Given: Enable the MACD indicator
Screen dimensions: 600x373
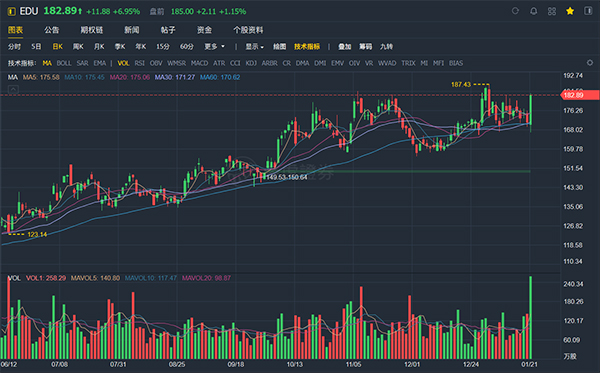Looking at the screenshot, I should [x=199, y=63].
